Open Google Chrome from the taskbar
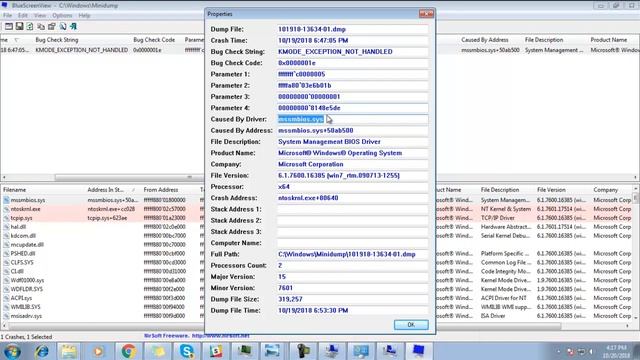The height and width of the screenshot is (360, 640). click(128, 351)
